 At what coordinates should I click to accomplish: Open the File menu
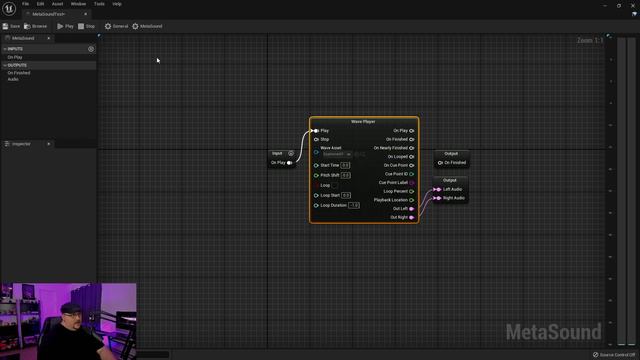pyautogui.click(x=25, y=4)
